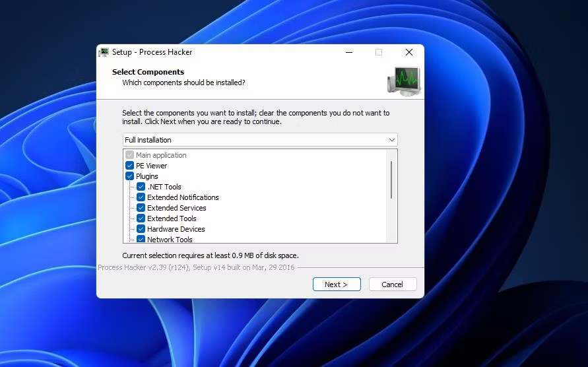This screenshot has width=588, height=367.
Task: Toggle the Network Tools checkbox
Action: (141, 239)
